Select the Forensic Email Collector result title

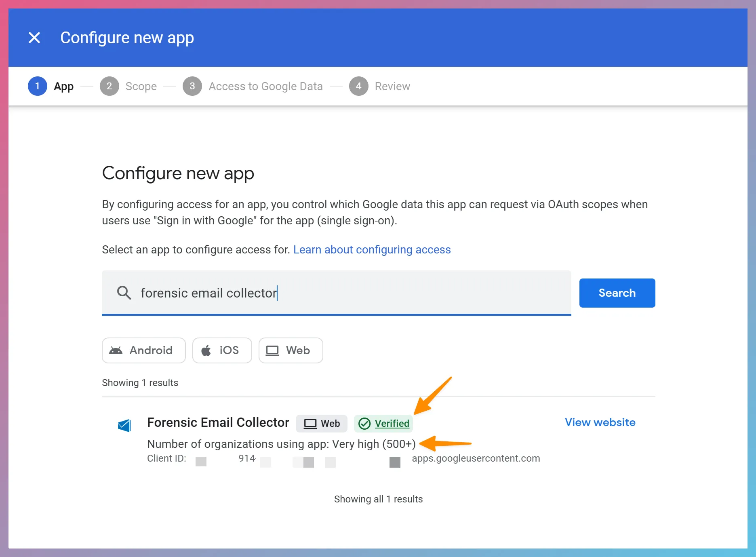pos(218,422)
